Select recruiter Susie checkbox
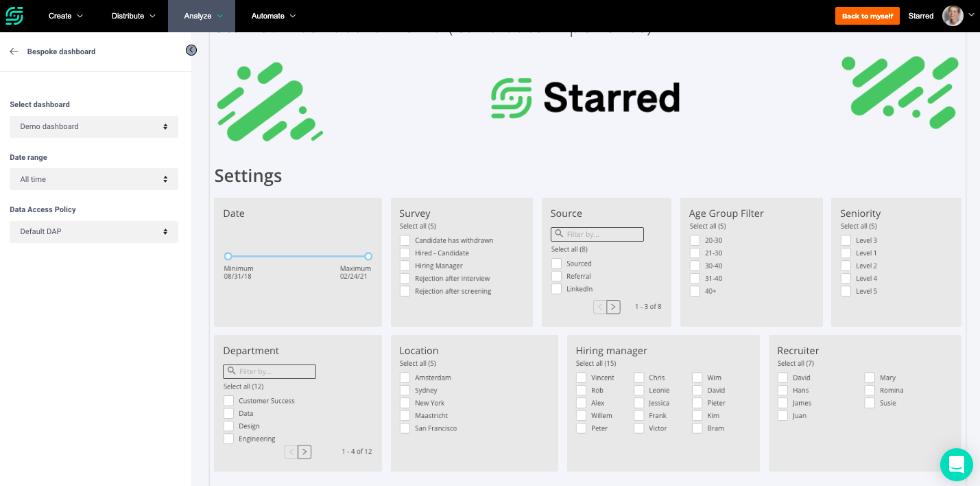 click(870, 403)
